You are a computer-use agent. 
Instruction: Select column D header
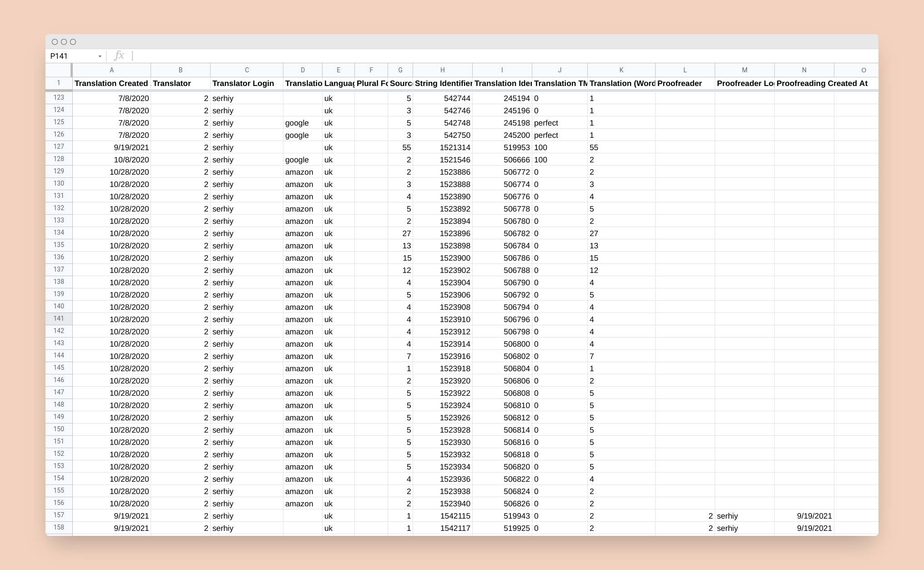[x=303, y=70]
